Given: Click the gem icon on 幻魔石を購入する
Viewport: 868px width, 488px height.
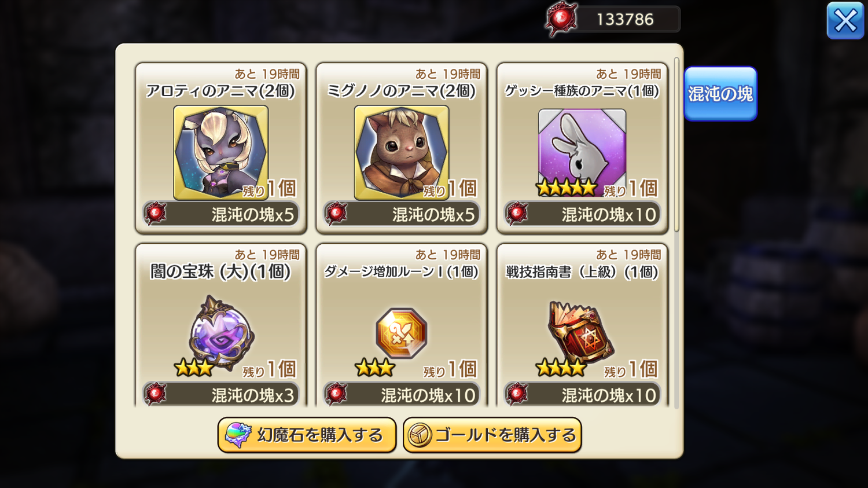Looking at the screenshot, I should (x=238, y=435).
